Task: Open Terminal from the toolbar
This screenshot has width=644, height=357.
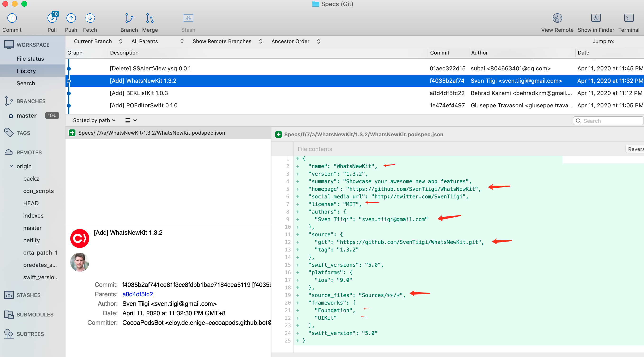Action: tap(629, 18)
